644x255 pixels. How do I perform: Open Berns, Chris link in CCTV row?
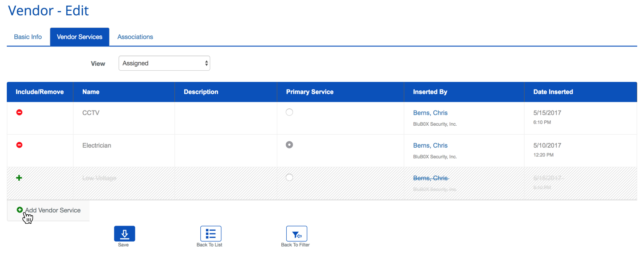430,113
